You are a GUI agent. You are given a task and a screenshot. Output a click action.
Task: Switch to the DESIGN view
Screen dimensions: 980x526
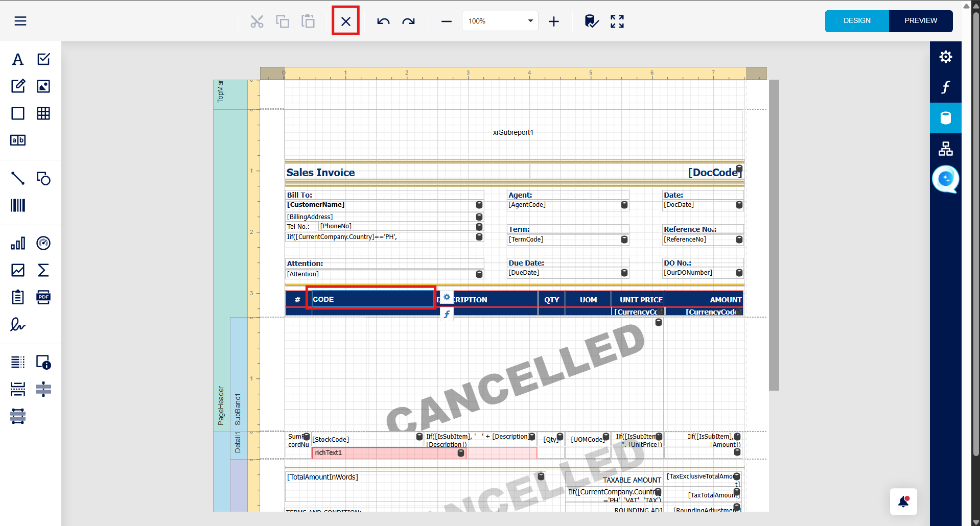857,21
